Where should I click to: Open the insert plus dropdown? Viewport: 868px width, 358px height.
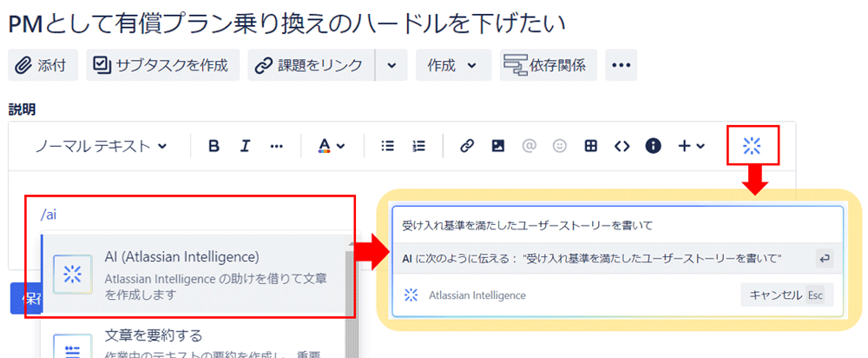[692, 146]
